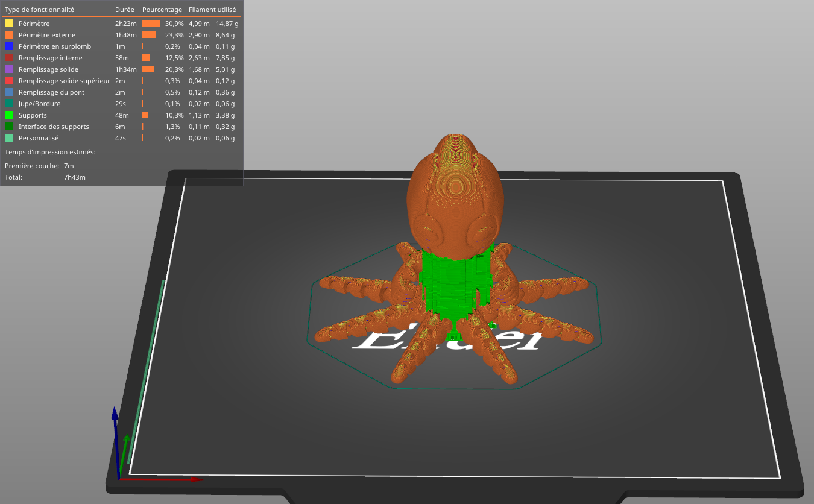Click the steel-blue Remplissage du pont swatch
Viewport: 814px width, 504px height.
pyautogui.click(x=9, y=92)
